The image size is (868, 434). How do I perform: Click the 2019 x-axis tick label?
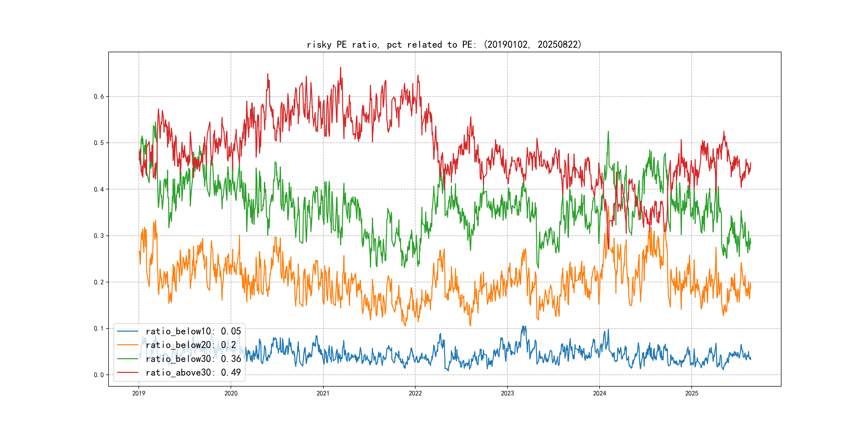139,393
